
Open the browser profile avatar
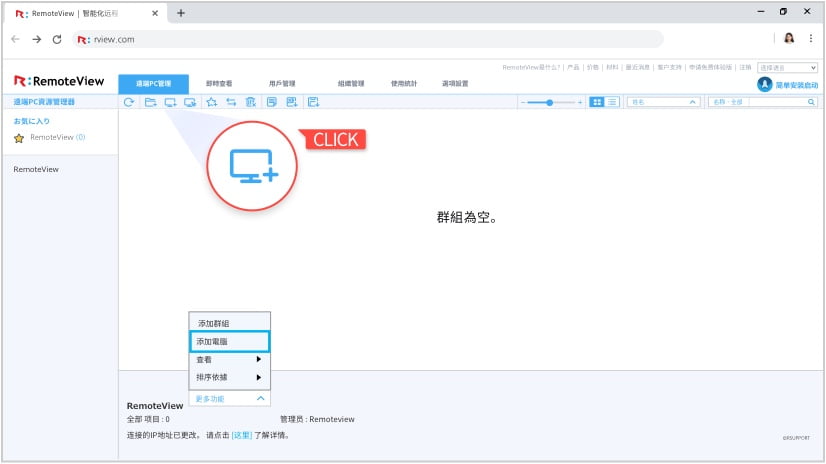[x=789, y=38]
